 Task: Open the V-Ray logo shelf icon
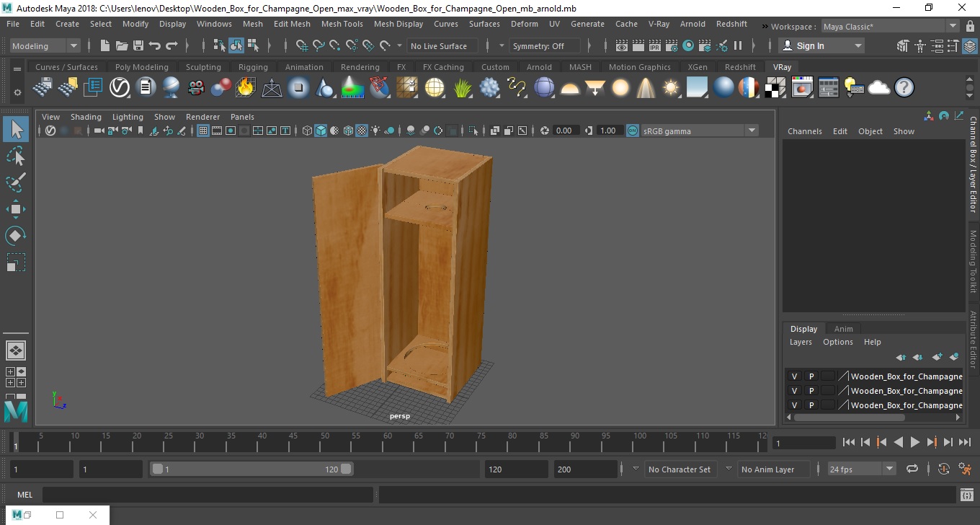(119, 88)
